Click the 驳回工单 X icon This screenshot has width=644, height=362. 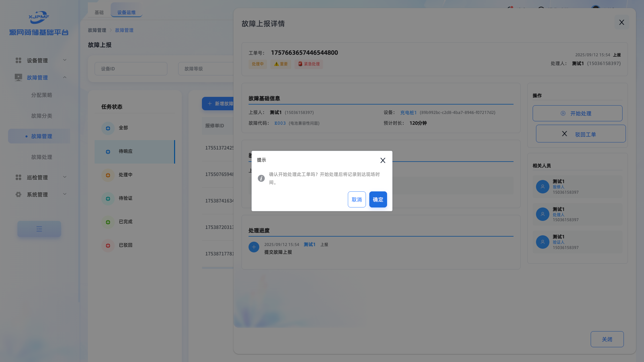point(565,134)
